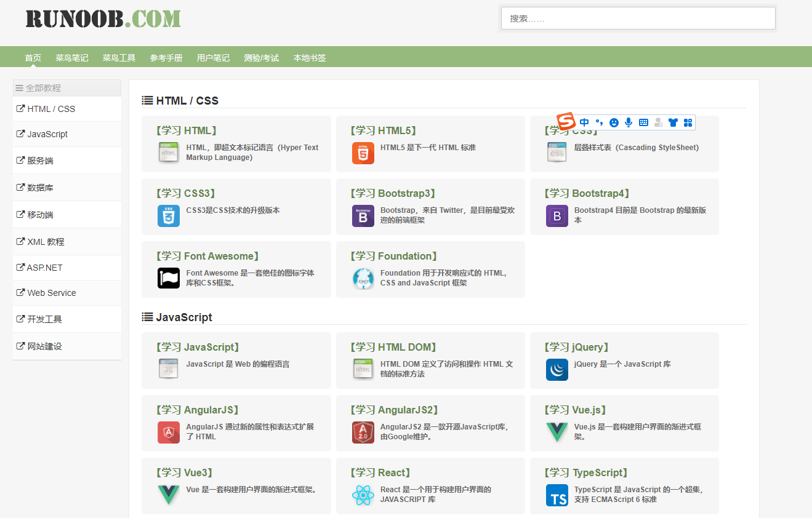Click the AngularJS red shield icon

[x=169, y=432]
